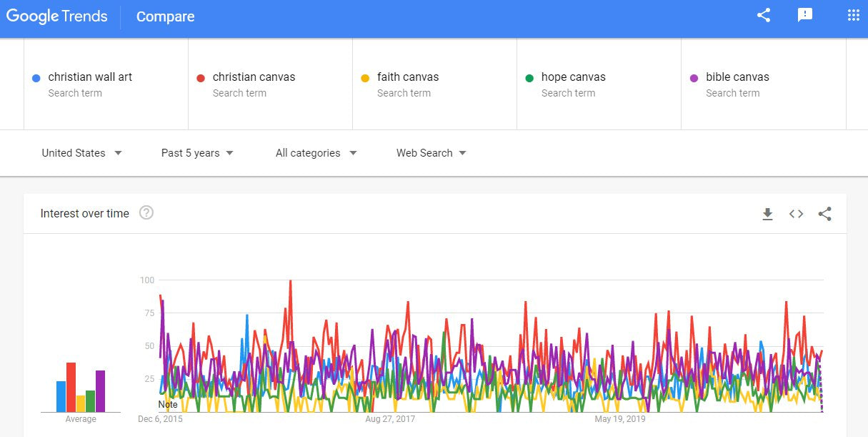Screen dimensions: 868x437
Task: Click the share icon in header
Action: click(x=764, y=15)
